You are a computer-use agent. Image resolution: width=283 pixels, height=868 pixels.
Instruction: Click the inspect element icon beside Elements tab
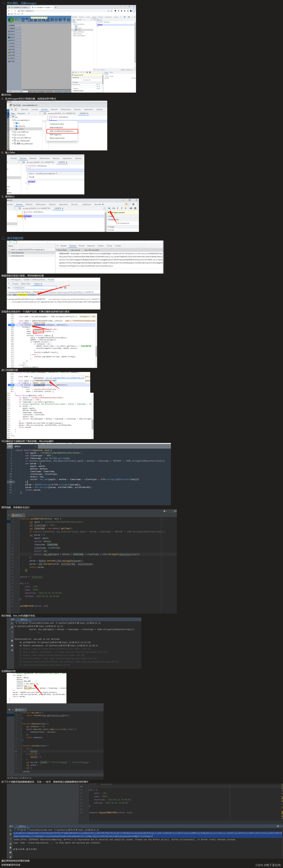pos(12,109)
